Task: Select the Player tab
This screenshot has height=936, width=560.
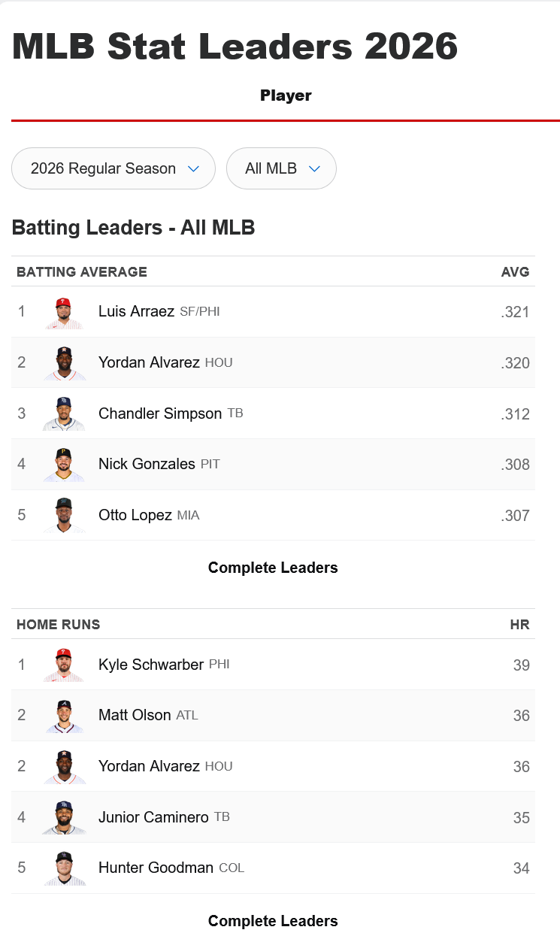Action: click(286, 95)
